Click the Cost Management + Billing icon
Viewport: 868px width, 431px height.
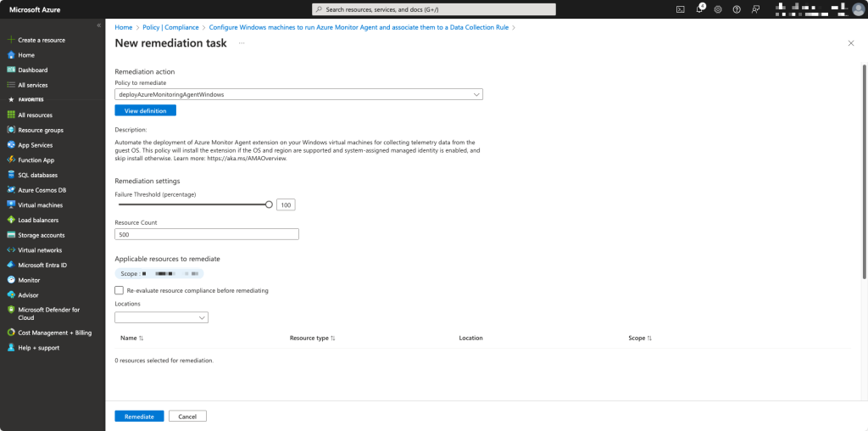[x=10, y=333]
